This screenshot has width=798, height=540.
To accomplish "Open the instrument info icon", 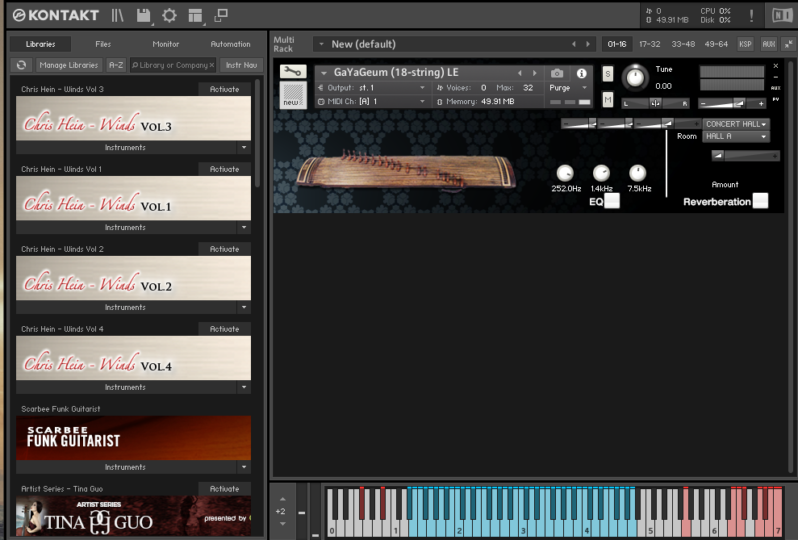I will pyautogui.click(x=581, y=73).
